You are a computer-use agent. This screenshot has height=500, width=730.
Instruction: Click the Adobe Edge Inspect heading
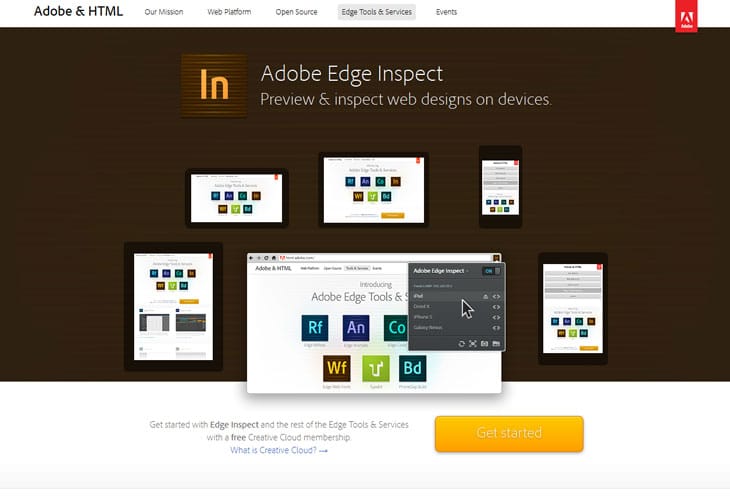click(351, 74)
